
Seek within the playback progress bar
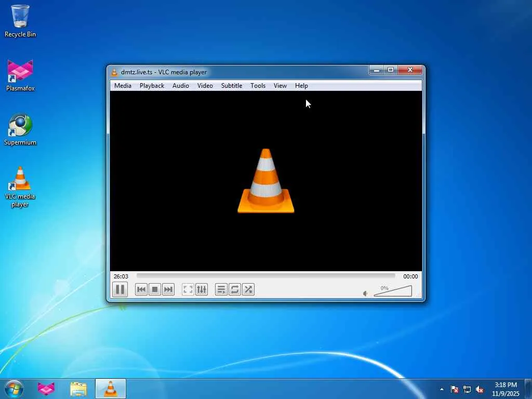coord(265,276)
